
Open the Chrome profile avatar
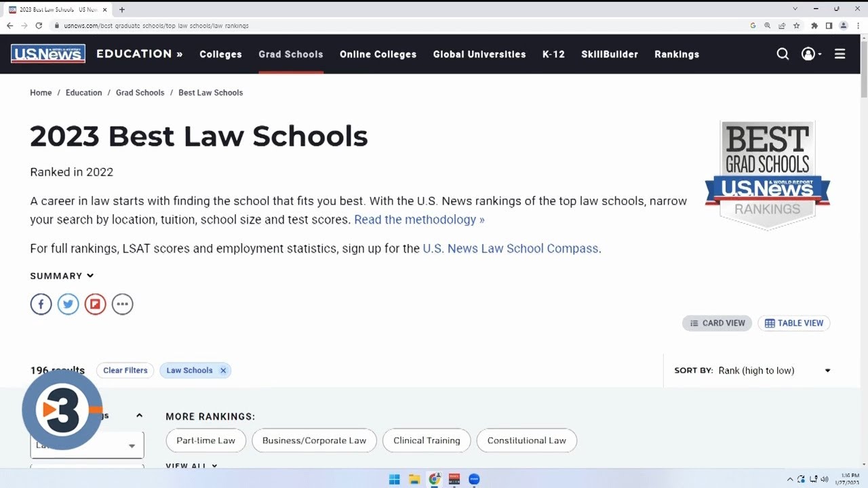844,26
